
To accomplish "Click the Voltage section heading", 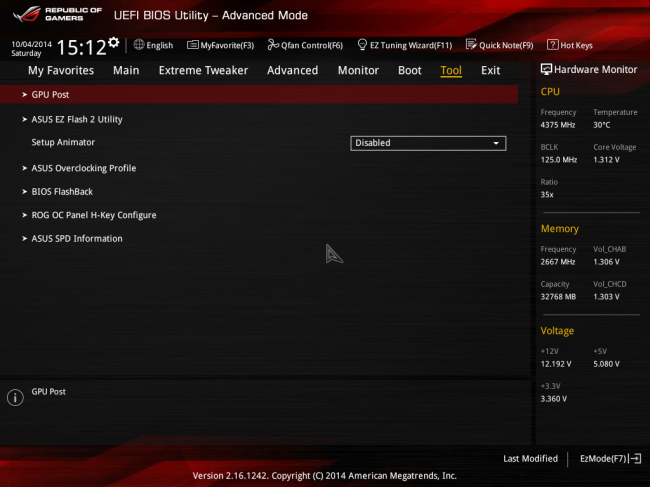I will 557,331.
